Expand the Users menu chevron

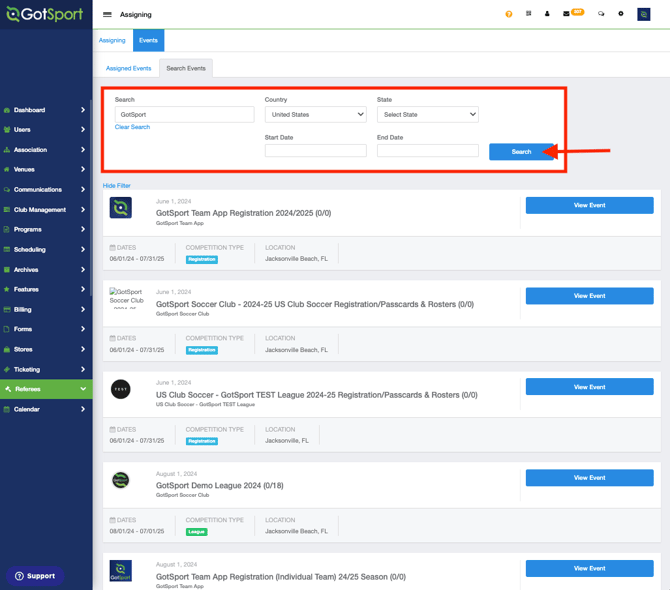click(83, 129)
